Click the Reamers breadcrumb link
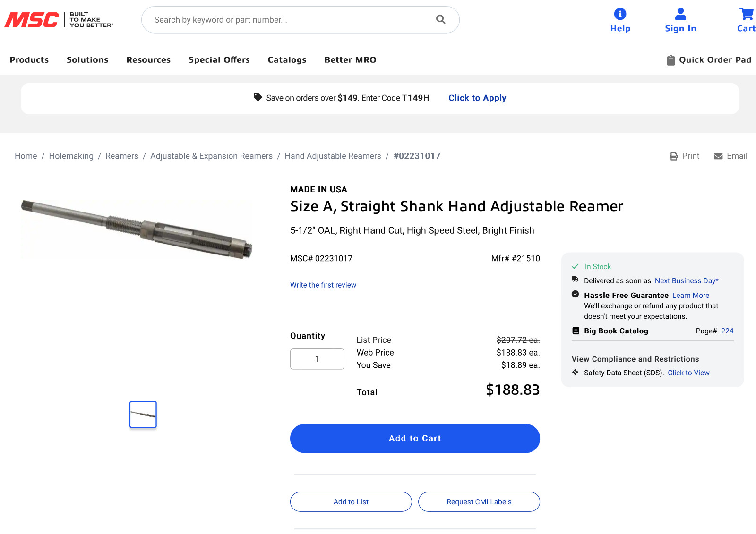This screenshot has width=756, height=534. coord(122,156)
